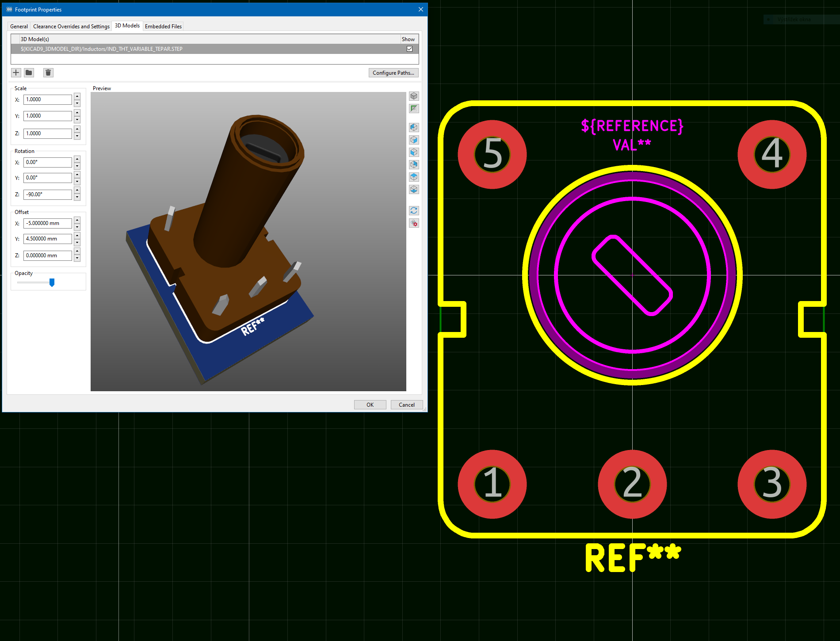The width and height of the screenshot is (840, 641).
Task: Delete the selected 3D model
Action: [x=48, y=72]
